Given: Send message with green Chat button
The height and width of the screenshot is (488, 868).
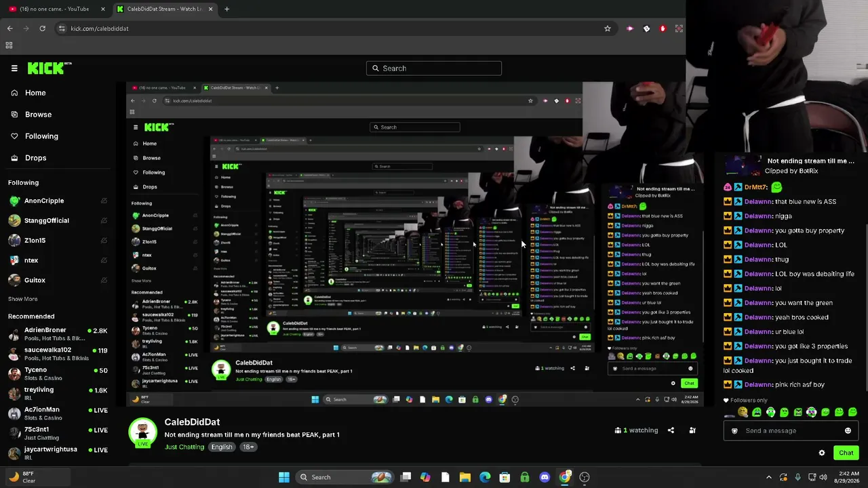Looking at the screenshot, I should [x=846, y=453].
